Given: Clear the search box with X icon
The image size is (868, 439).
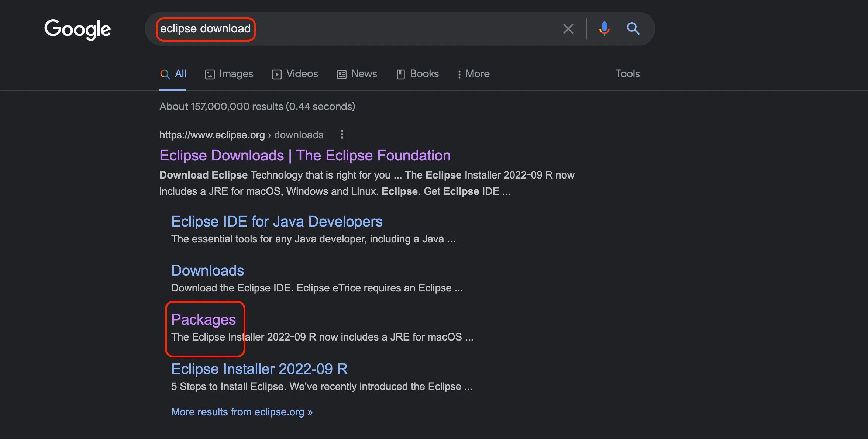Looking at the screenshot, I should click(568, 29).
